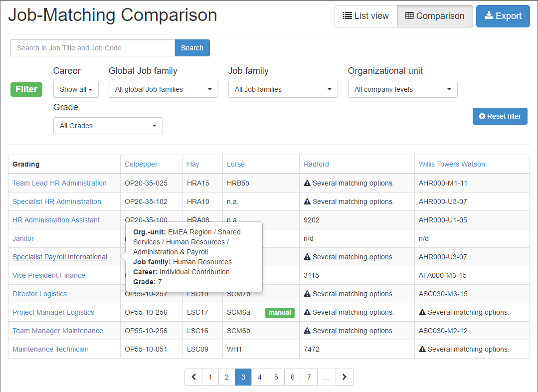Click warning icon in Team Lead HR Radford cell
This screenshot has width=538, height=392.
307,183
